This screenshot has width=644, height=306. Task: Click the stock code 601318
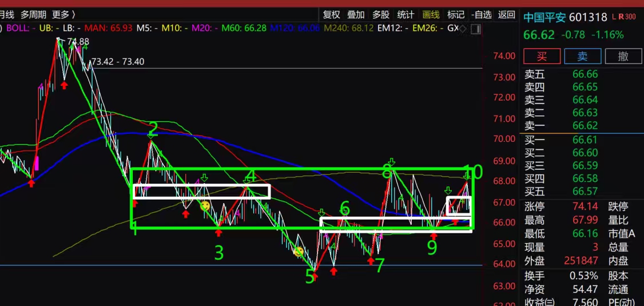tap(588, 17)
